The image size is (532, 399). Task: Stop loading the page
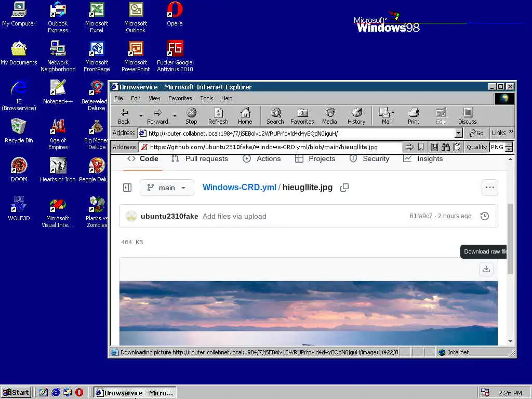pos(191,116)
